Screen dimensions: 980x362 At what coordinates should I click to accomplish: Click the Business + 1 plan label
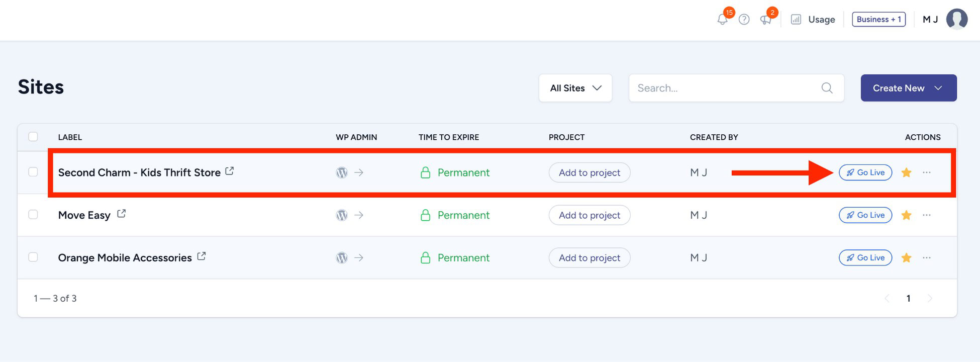[878, 19]
